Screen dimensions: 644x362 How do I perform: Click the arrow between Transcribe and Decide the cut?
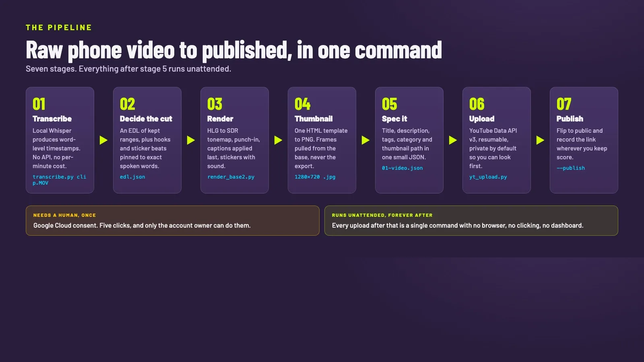(x=104, y=140)
